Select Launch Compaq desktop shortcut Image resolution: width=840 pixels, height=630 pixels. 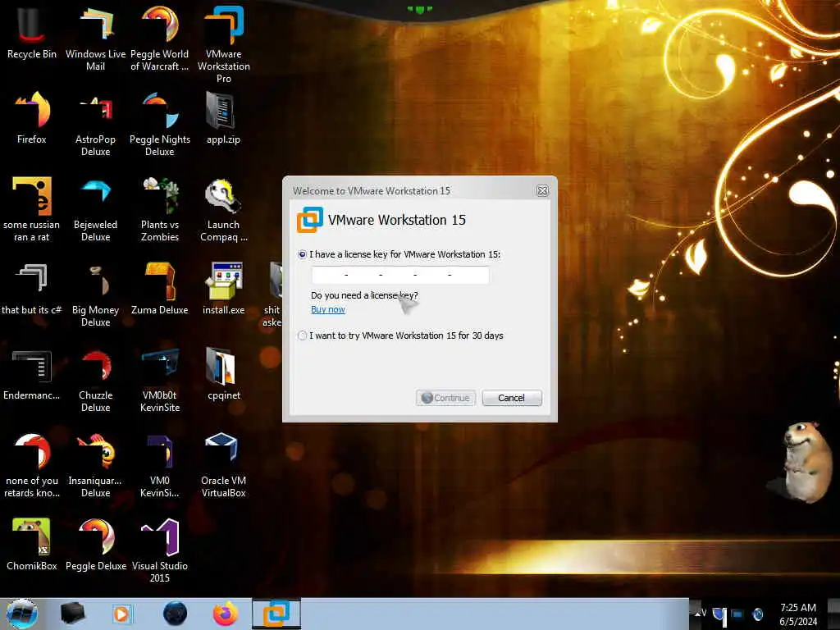(x=224, y=209)
